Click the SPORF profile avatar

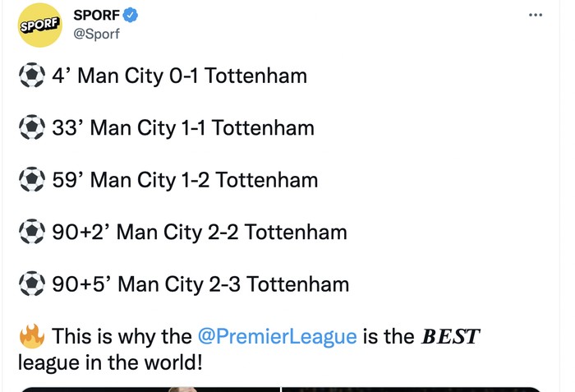[40, 24]
